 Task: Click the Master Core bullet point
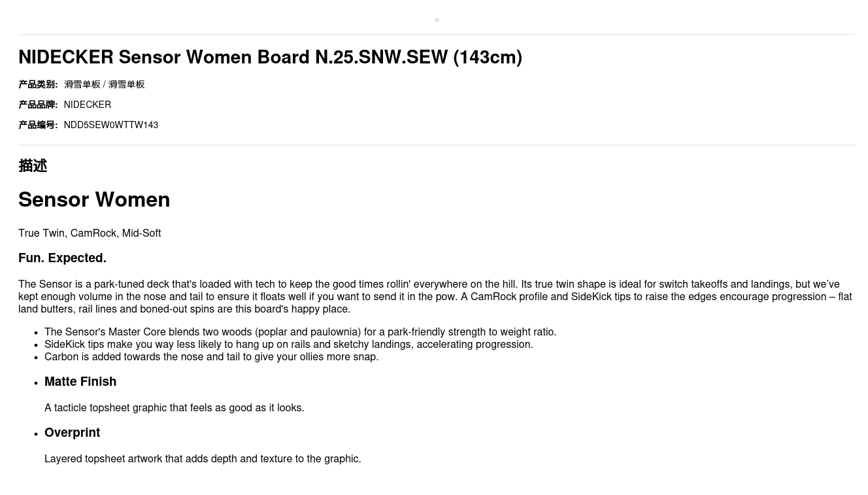click(x=300, y=332)
